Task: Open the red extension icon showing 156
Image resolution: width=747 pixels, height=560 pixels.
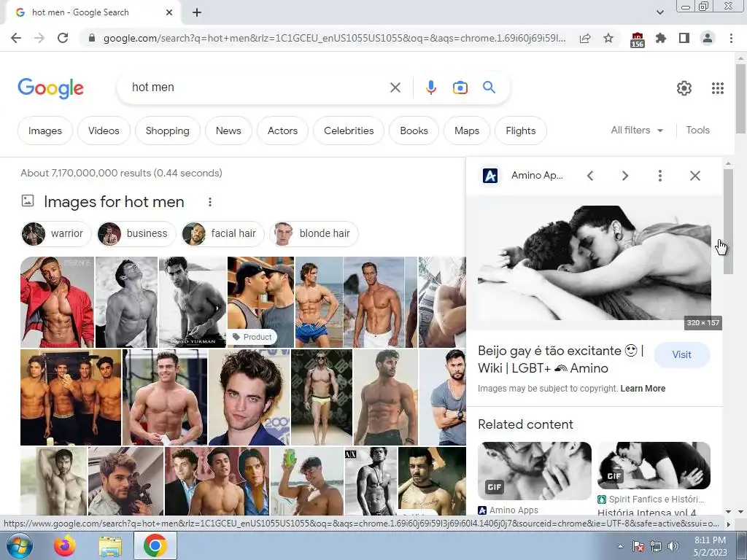Action: click(637, 39)
